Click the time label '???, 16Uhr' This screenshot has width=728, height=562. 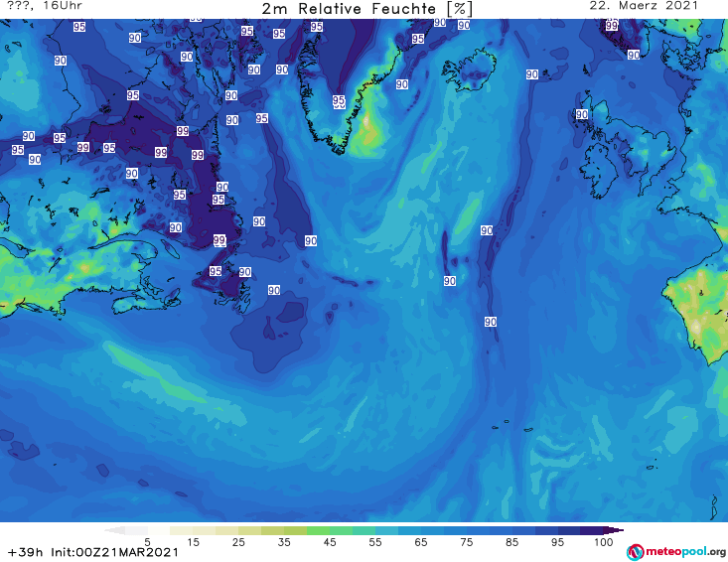click(x=45, y=6)
